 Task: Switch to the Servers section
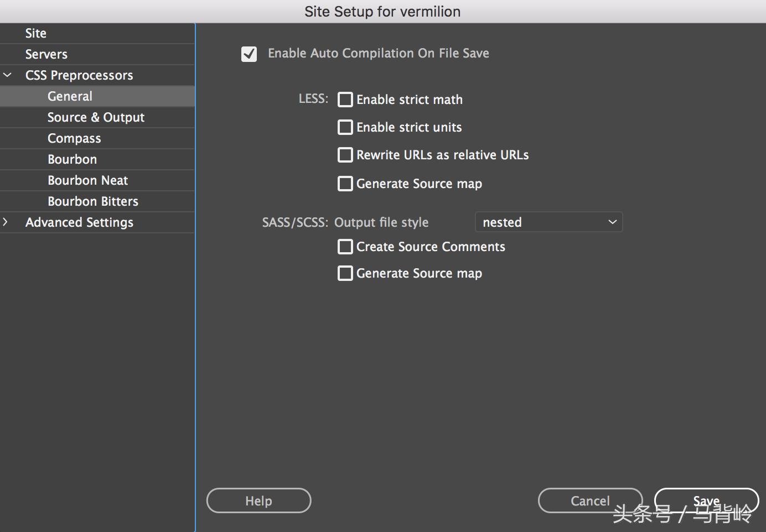[46, 54]
